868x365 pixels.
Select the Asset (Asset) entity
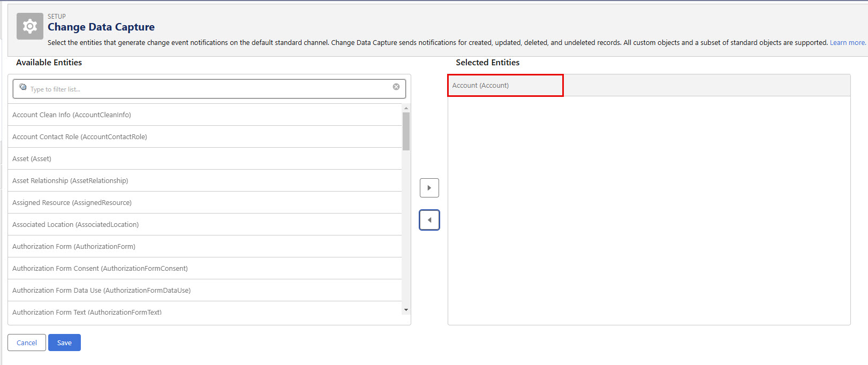click(x=205, y=158)
